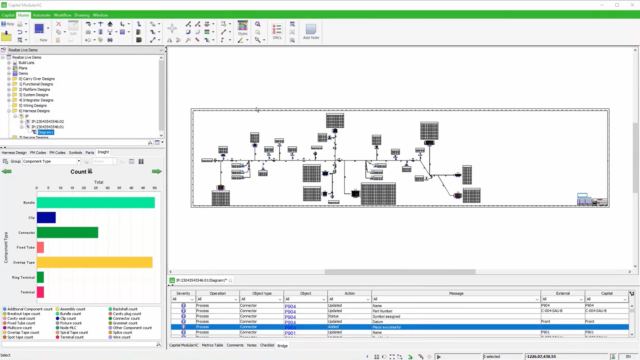640x360 pixels.
Task: Switch to the Drawing ribbon tab
Action: 82,15
